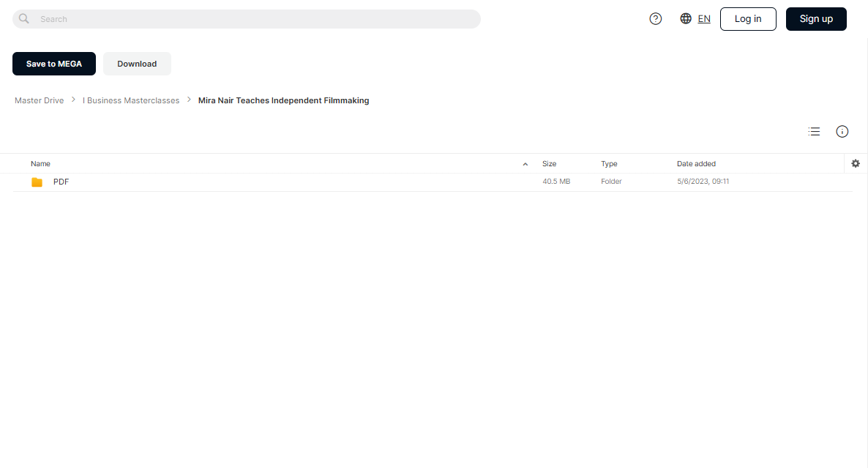
Task: Click the Log in button
Action: [748, 19]
